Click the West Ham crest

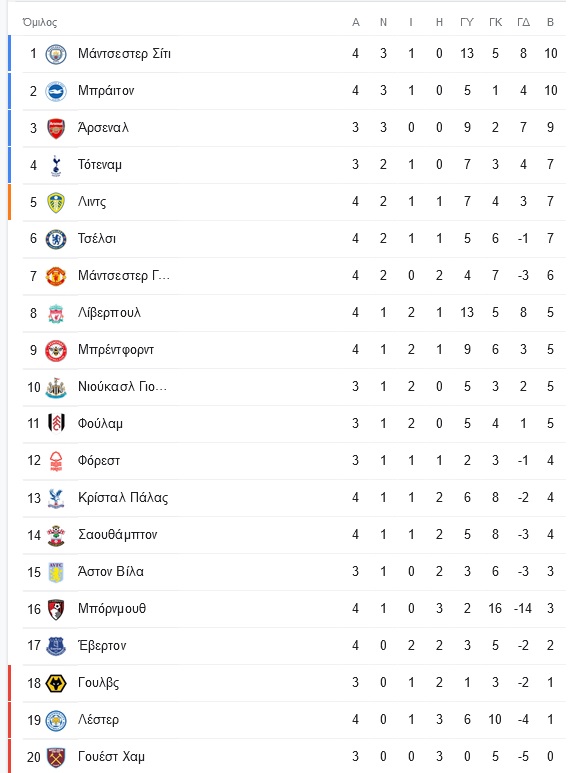pos(56,757)
